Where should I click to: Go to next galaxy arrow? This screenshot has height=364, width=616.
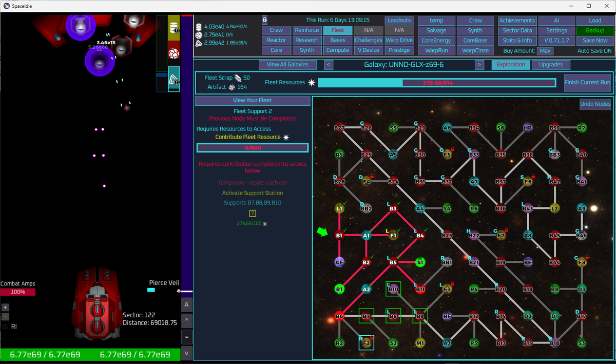tap(479, 65)
